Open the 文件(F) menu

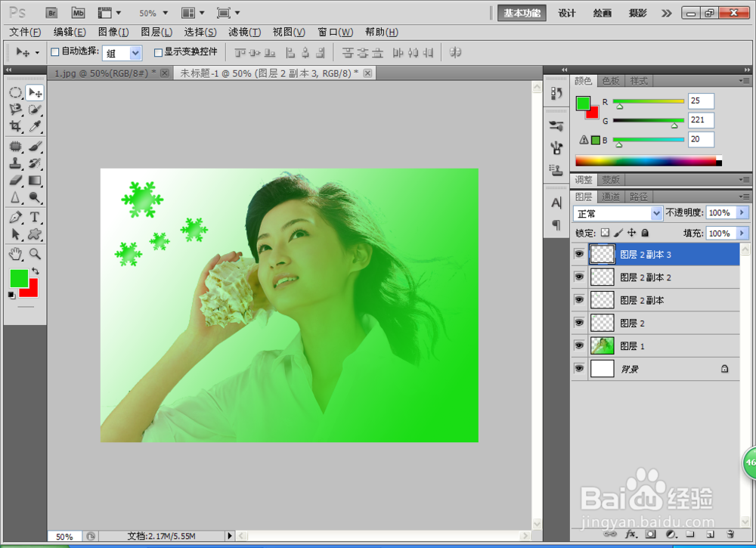[x=25, y=33]
